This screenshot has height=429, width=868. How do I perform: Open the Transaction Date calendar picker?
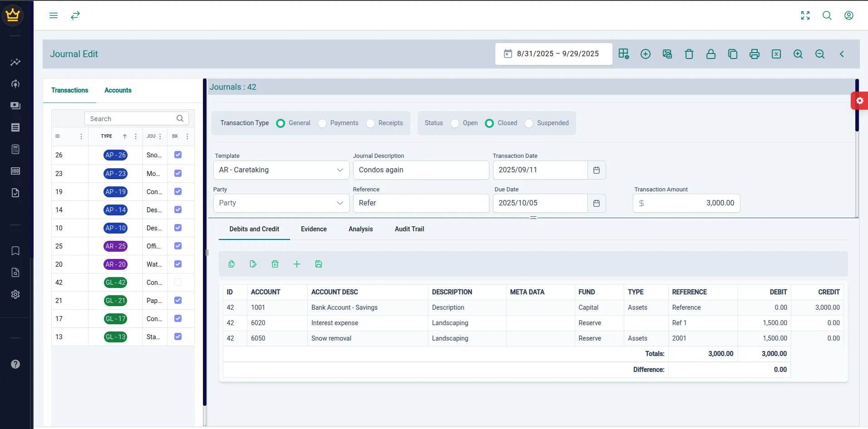pos(596,170)
